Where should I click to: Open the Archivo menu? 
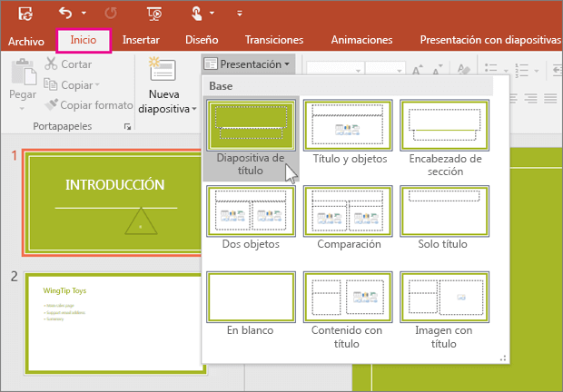tap(25, 41)
